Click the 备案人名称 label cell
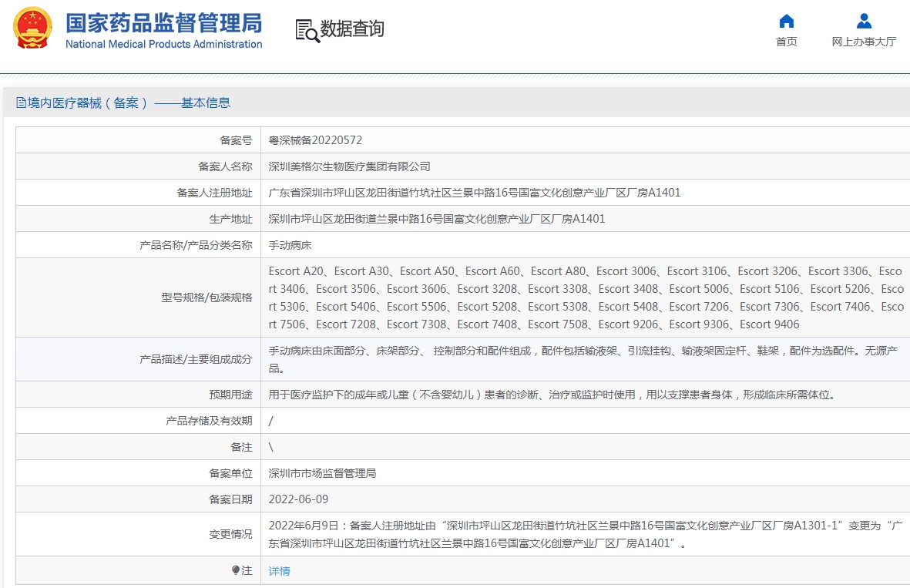910x588 pixels. click(138, 166)
